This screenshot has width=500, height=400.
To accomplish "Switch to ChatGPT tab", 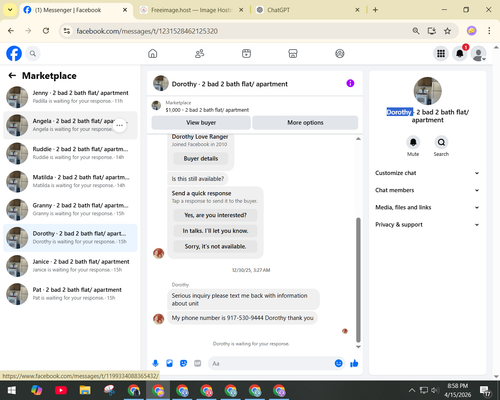I will click(307, 10).
